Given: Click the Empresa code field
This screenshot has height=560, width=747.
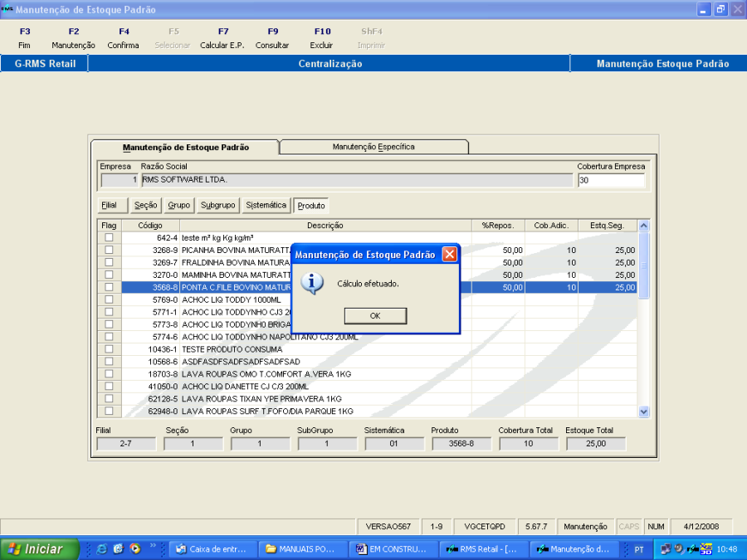Looking at the screenshot, I should [119, 180].
